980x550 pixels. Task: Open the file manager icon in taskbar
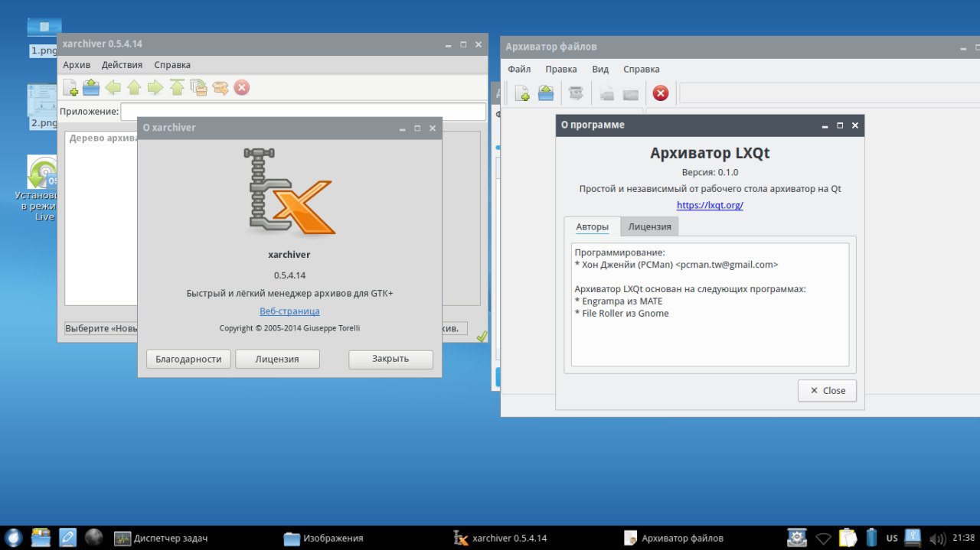41,538
